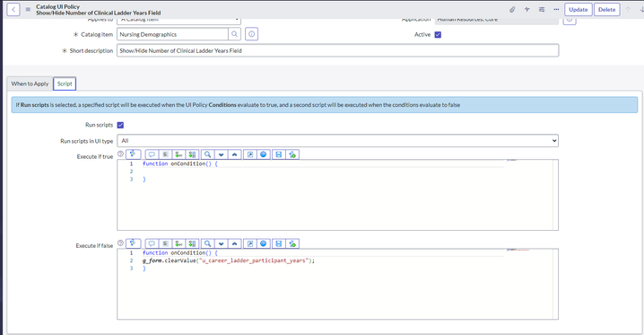Screen dimensions: 644x335
Task: Preview the Nursing Demographics record info icon
Action: (252, 34)
